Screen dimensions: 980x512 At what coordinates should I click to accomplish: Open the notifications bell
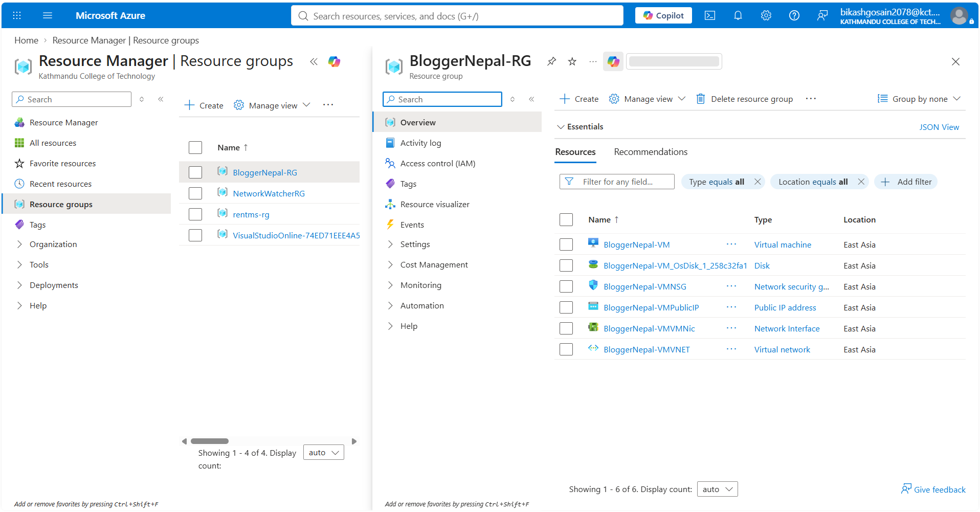point(738,15)
